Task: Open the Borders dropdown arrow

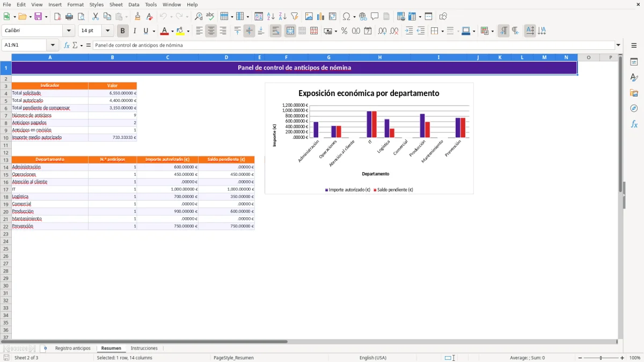Action: pos(442,31)
